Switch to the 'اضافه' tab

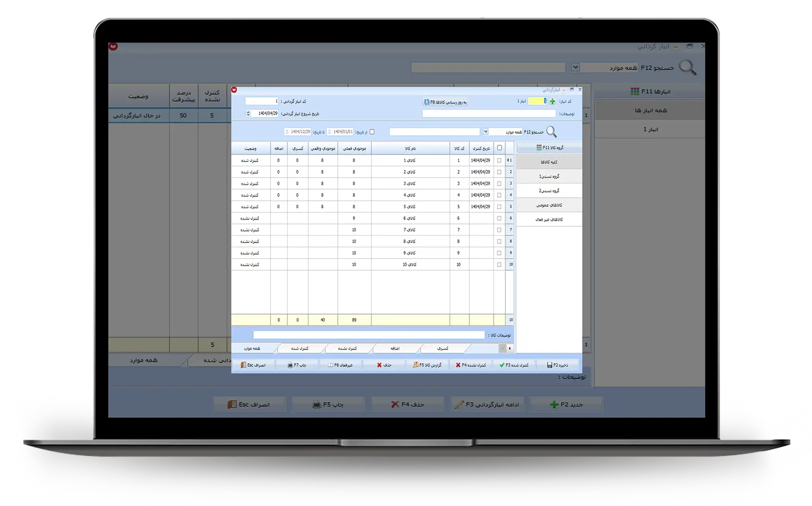pos(395,349)
